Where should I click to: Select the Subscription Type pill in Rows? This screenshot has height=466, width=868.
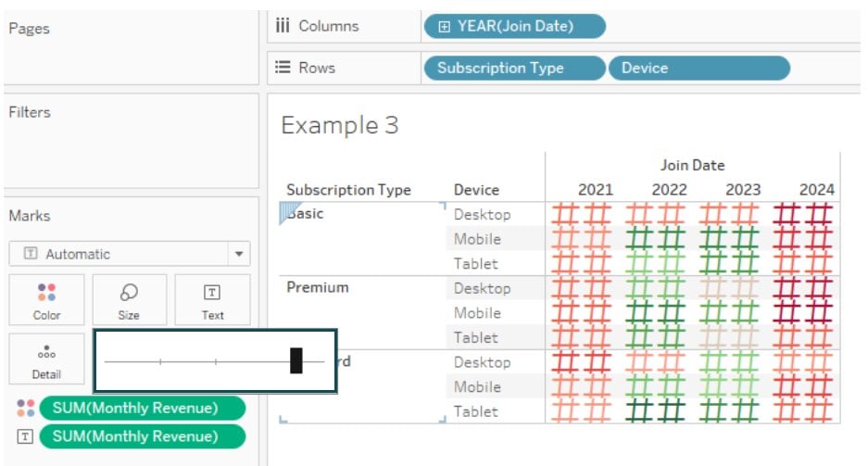pos(514,68)
